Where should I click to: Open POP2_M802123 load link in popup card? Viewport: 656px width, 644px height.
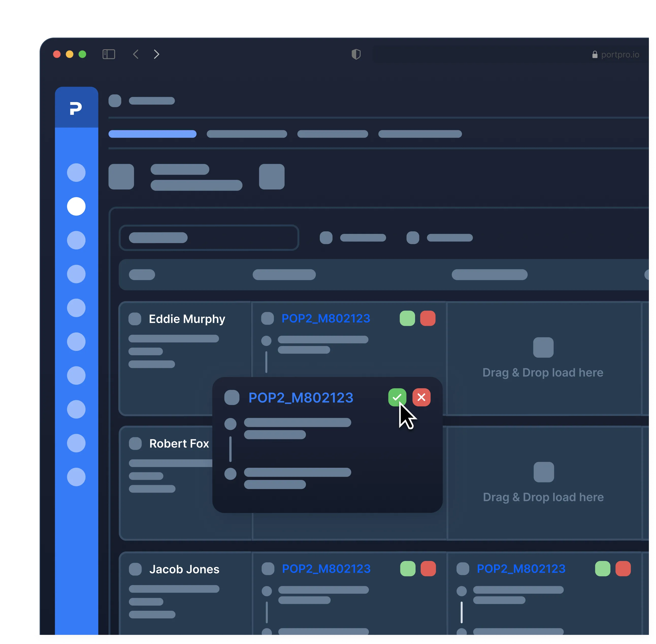[x=301, y=397]
